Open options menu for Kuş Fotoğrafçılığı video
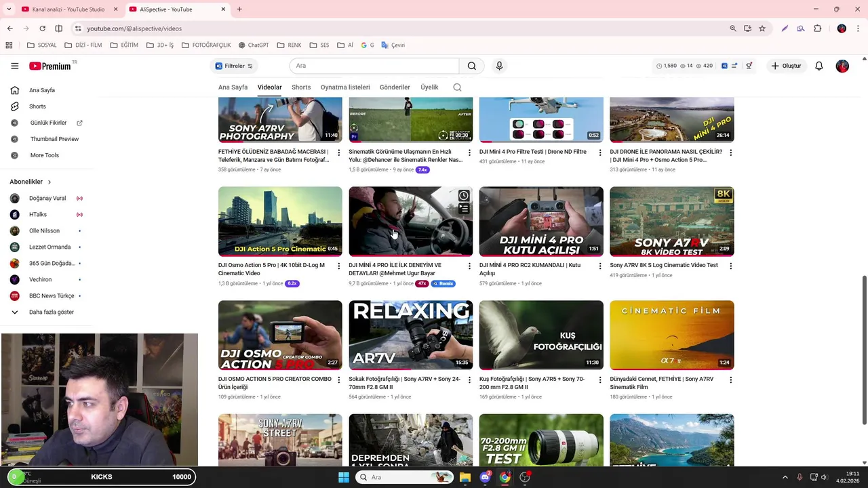868x488 pixels. 600,380
